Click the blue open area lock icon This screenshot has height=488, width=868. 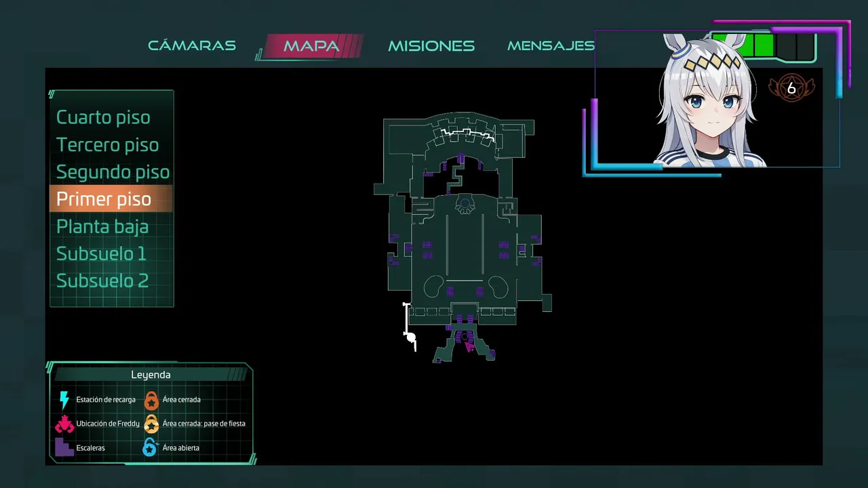pyautogui.click(x=150, y=447)
